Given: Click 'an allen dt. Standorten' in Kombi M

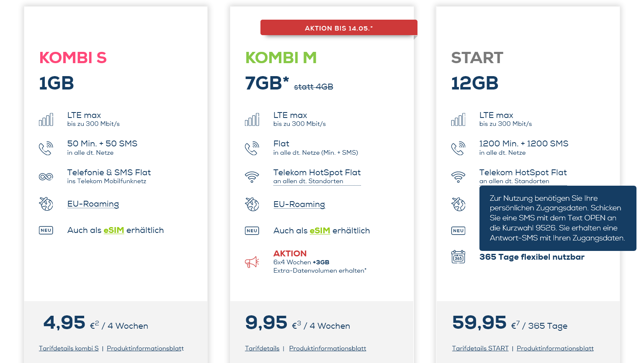Looking at the screenshot, I should click(308, 181).
